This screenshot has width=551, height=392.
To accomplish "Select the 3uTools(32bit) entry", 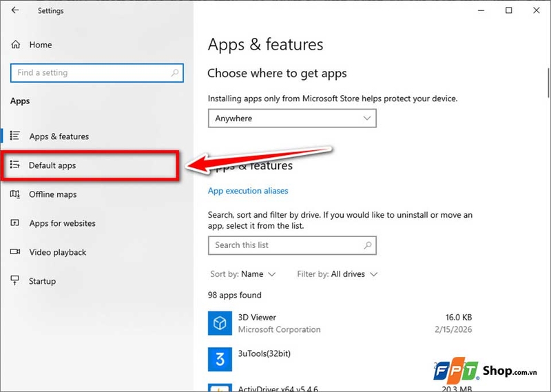I will 264,353.
